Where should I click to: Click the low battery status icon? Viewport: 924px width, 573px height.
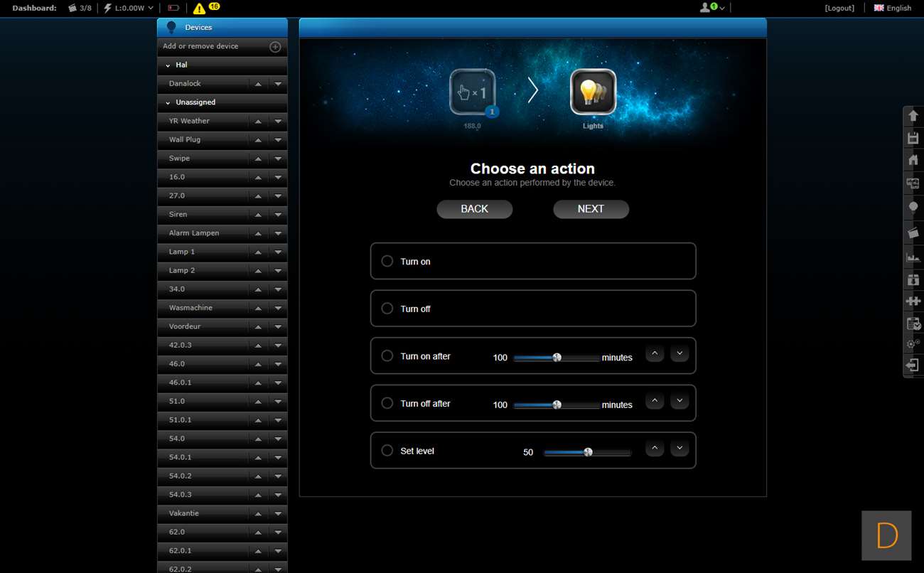coord(174,8)
